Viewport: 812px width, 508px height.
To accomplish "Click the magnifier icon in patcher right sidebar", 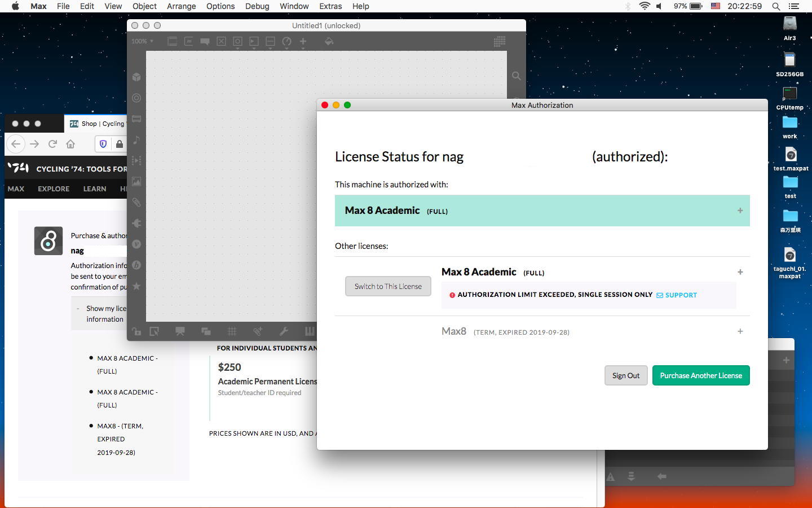I will [516, 76].
